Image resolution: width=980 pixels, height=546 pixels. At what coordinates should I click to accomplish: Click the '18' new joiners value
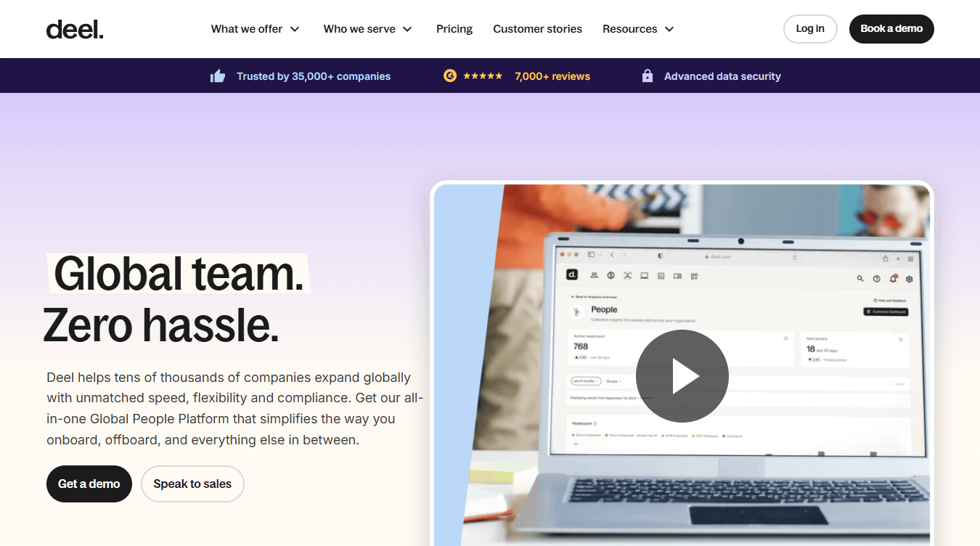[811, 349]
